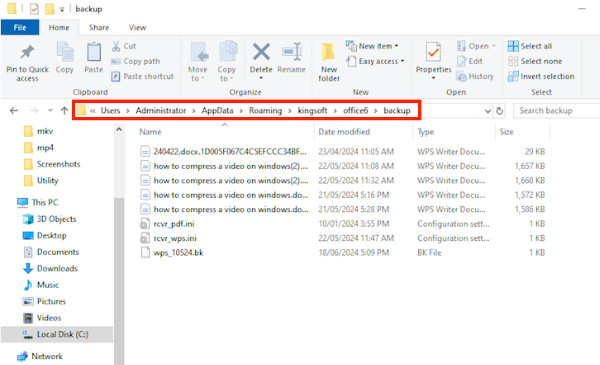The image size is (600, 365).
Task: Select Copy path in ribbon
Action: [x=135, y=61]
